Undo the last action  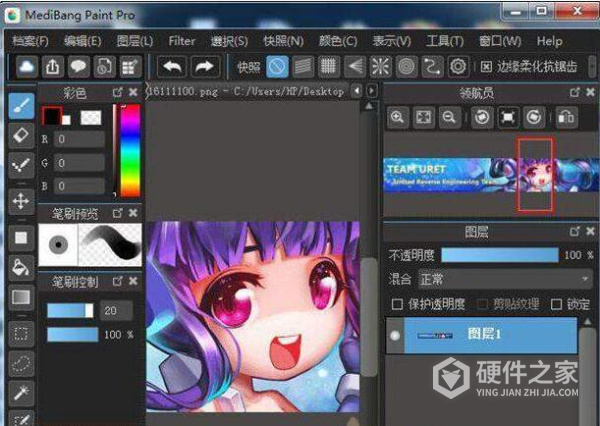click(172, 67)
